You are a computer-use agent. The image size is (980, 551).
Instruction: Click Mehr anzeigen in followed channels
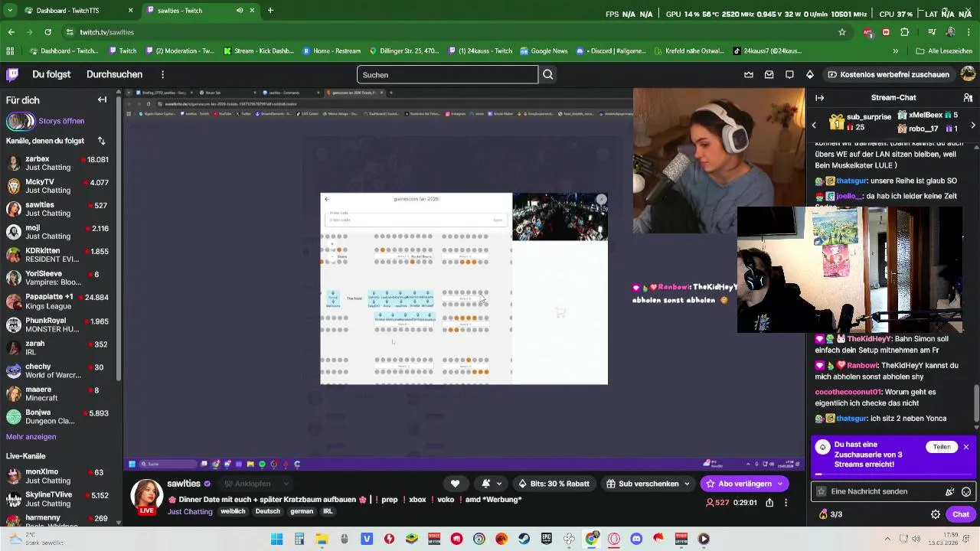(x=31, y=437)
